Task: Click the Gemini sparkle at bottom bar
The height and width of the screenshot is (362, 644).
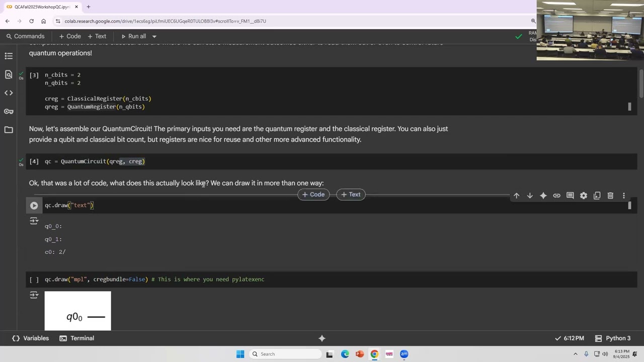Action: click(x=322, y=338)
